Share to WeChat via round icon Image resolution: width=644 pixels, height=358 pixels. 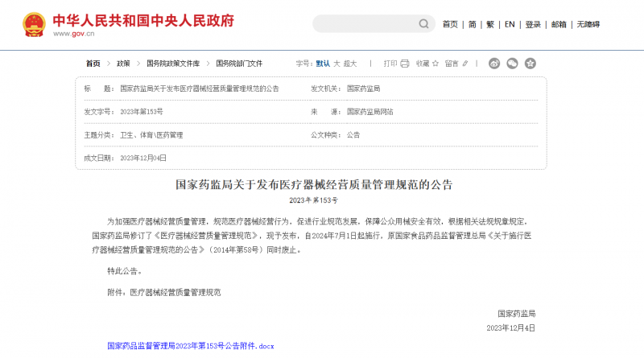click(x=512, y=64)
